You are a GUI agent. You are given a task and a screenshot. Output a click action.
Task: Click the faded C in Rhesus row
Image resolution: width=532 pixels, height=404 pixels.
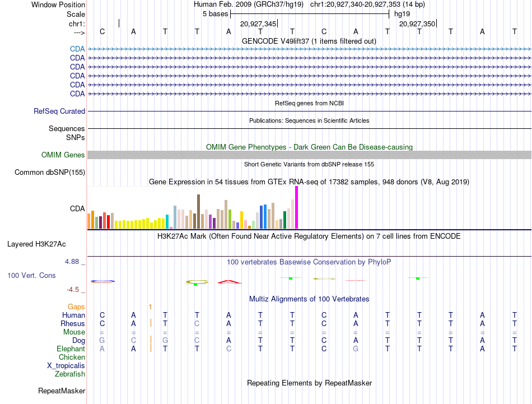[x=197, y=324]
